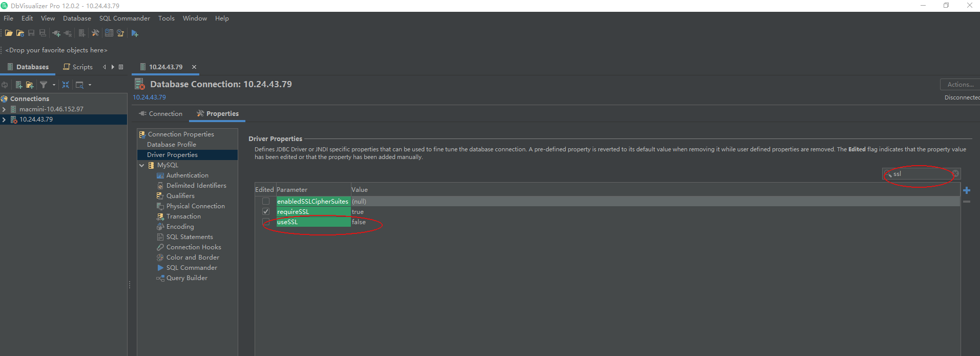Click the disconnect plug with cross icon

(x=68, y=33)
